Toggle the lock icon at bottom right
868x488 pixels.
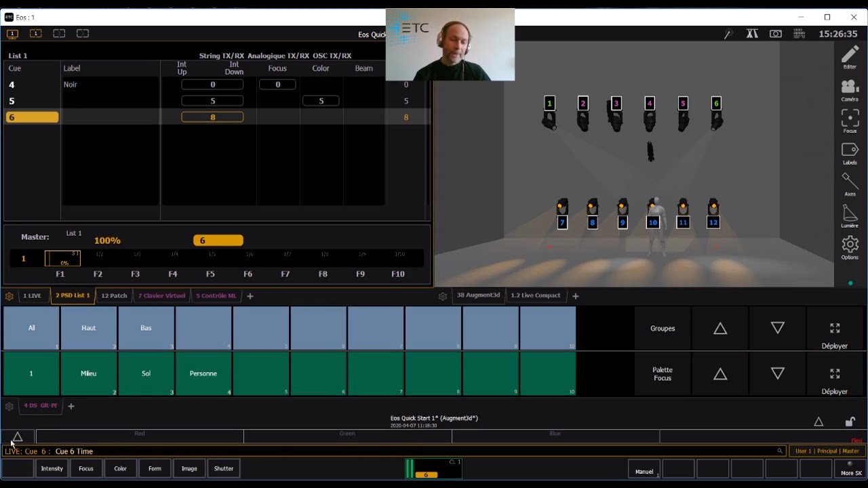pos(850,422)
